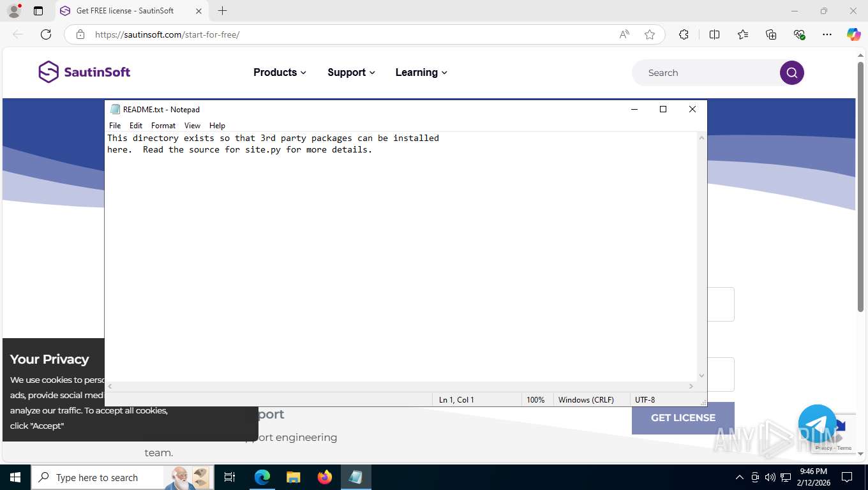The height and width of the screenshot is (490, 868).
Task: Open Notepad Format menu
Action: tap(163, 126)
